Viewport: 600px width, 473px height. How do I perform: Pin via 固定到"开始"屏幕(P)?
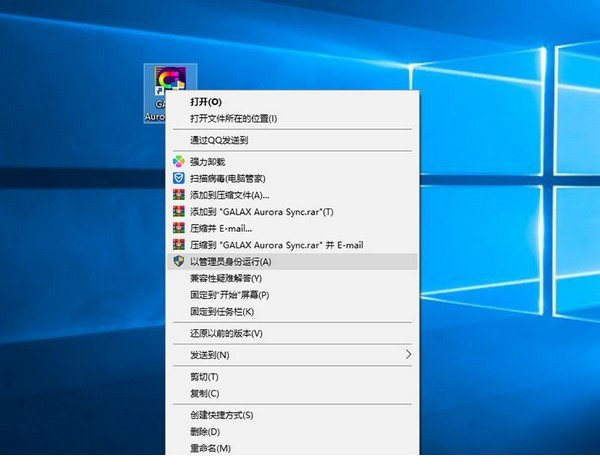(x=229, y=295)
